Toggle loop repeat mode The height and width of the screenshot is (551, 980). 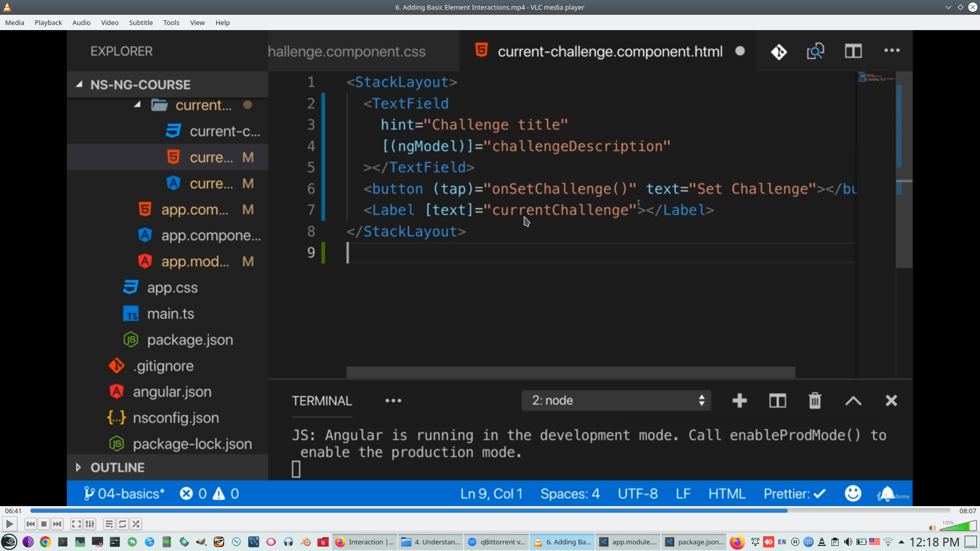tap(122, 524)
